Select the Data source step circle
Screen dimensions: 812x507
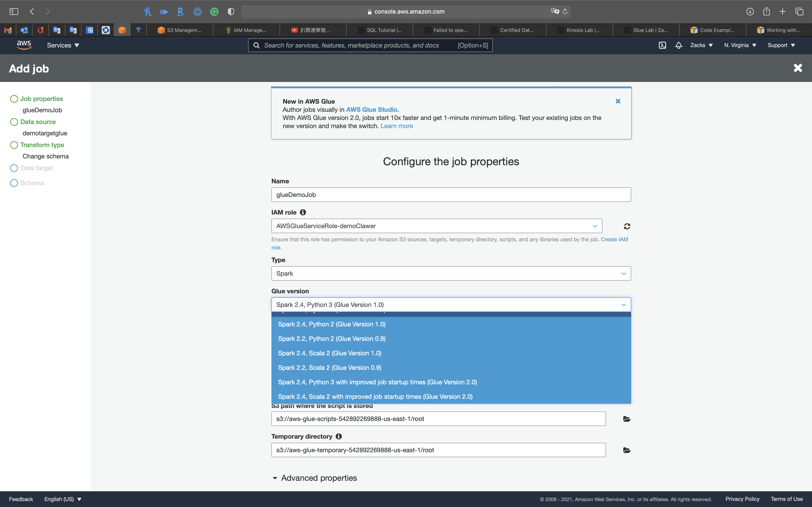pyautogui.click(x=14, y=122)
